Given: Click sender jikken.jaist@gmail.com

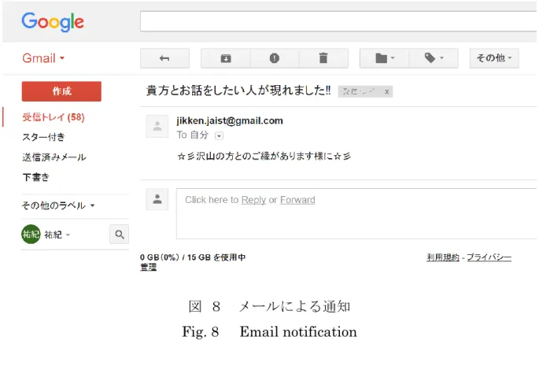Looking at the screenshot, I should click(230, 120).
